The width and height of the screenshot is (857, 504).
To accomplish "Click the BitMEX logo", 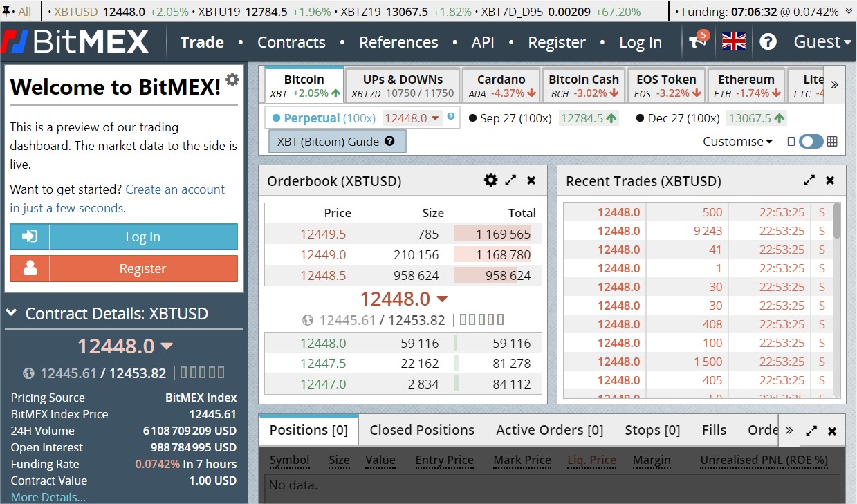I will click(75, 41).
